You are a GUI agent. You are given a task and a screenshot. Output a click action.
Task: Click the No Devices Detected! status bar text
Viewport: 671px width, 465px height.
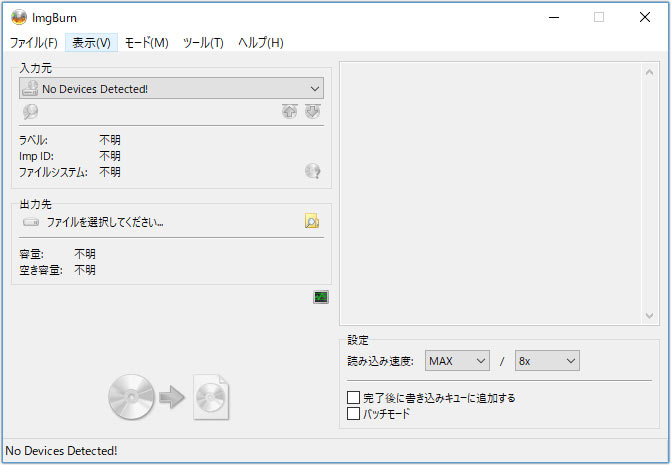[x=61, y=451]
